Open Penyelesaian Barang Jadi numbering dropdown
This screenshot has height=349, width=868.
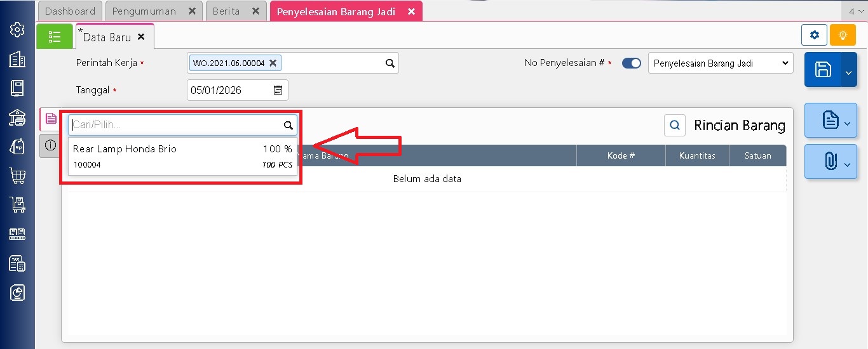tap(721, 63)
